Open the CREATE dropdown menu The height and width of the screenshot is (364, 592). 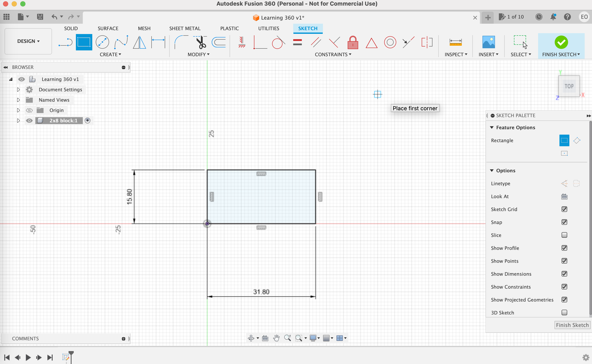110,55
